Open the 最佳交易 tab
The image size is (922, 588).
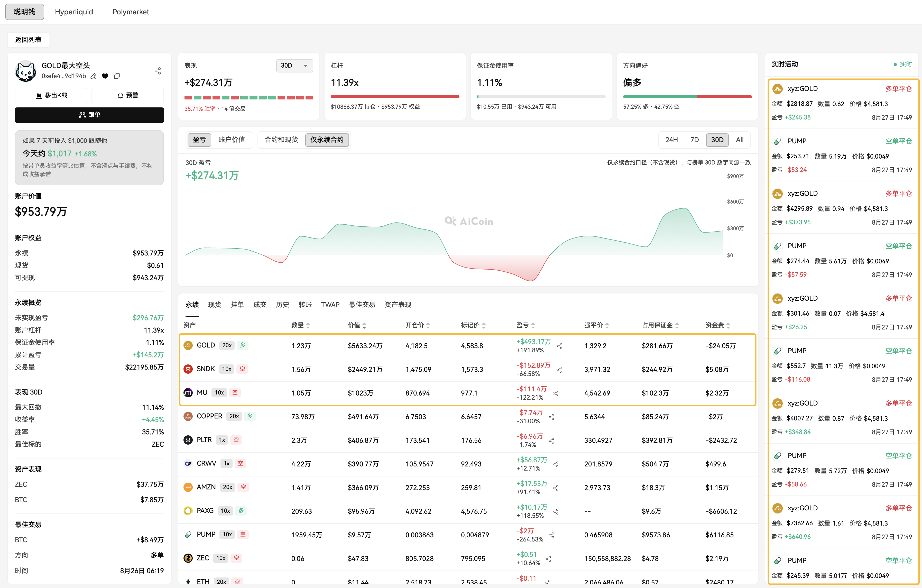(x=362, y=305)
